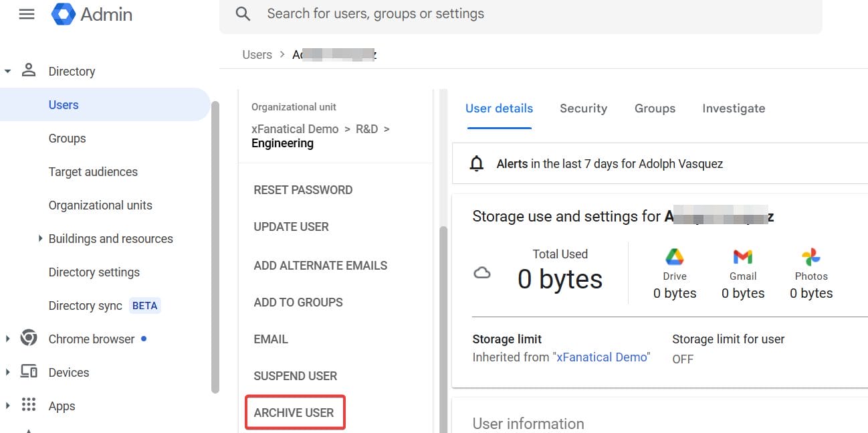Screen dimensions: 868x433
Task: Click SUSPEND USER action
Action: (x=295, y=376)
